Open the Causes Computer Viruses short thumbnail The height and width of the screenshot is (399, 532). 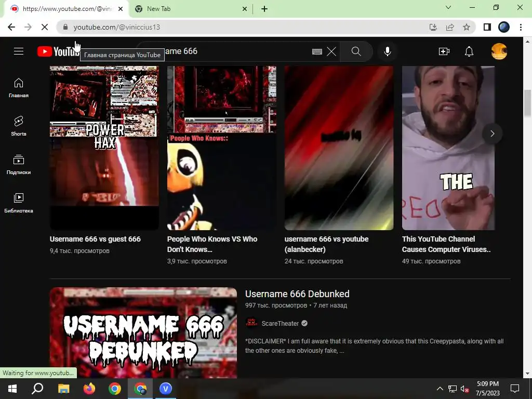(448, 148)
